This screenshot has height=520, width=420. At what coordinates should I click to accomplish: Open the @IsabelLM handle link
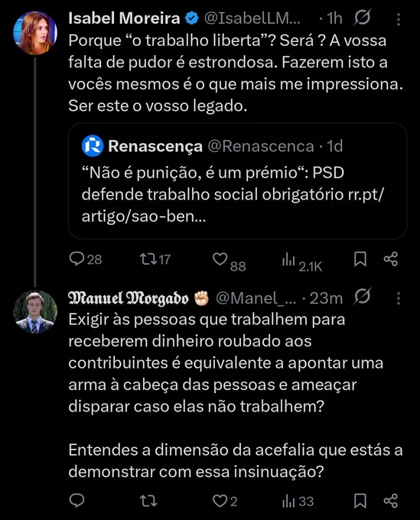(252, 18)
